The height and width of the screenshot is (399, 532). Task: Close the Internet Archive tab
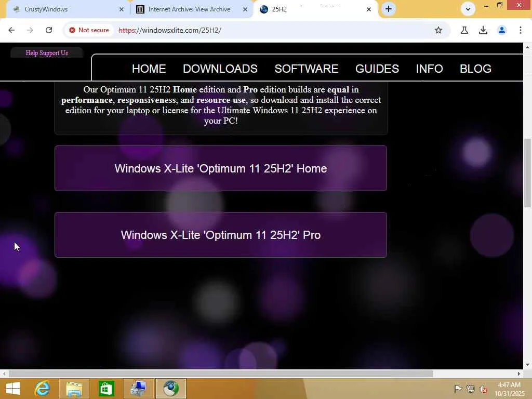pos(245,9)
